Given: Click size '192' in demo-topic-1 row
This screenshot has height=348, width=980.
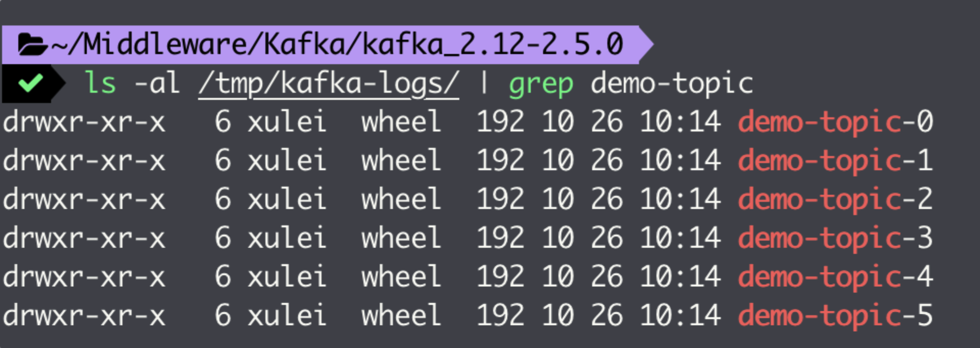Looking at the screenshot, I should click(x=500, y=160).
